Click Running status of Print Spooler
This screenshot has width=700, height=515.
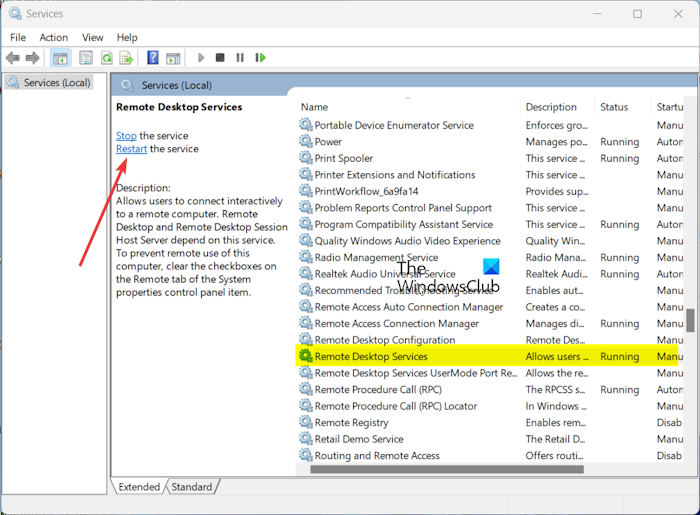[x=620, y=158]
